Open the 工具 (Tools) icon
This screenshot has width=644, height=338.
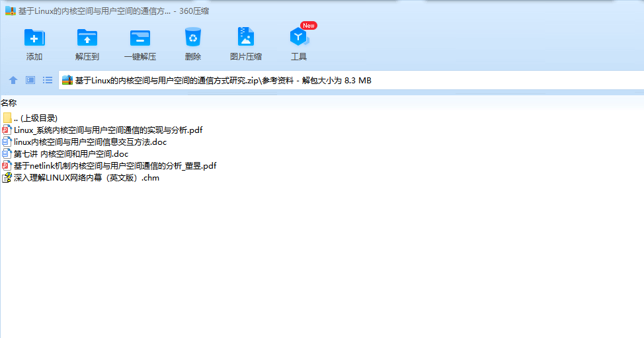pos(299,37)
